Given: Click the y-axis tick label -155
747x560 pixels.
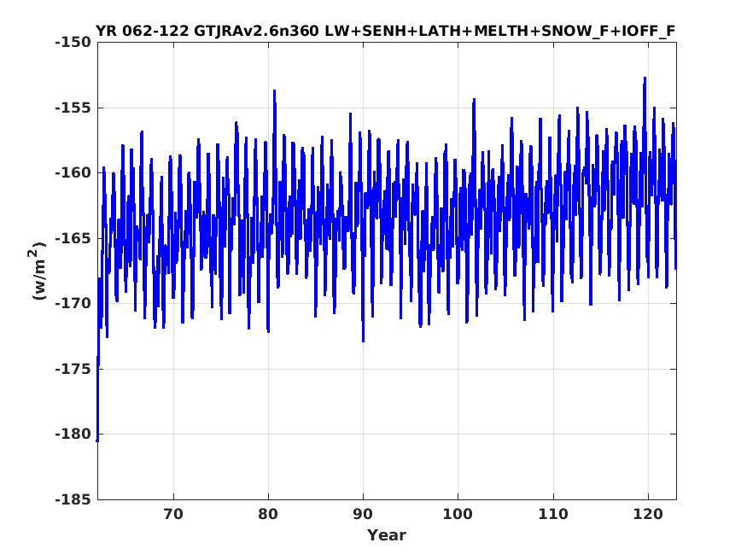Looking at the screenshot, I should [73, 108].
